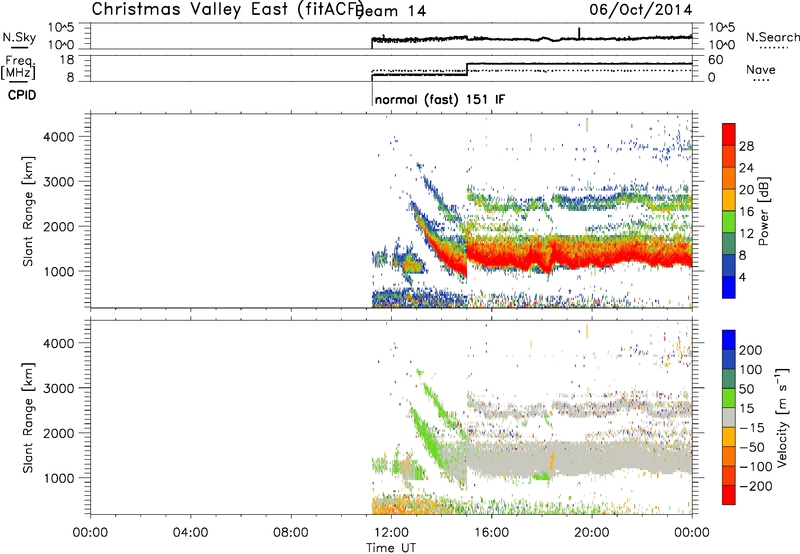Image resolution: width=800 pixels, height=554 pixels.
Task: Click the '4' Power colorbar value
Action: [742, 277]
